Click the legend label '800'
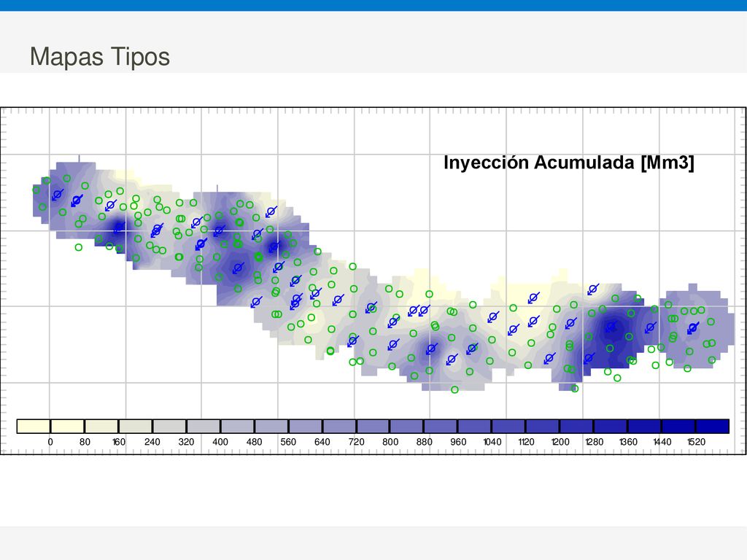Screen dimensions: 747x560 [390, 442]
